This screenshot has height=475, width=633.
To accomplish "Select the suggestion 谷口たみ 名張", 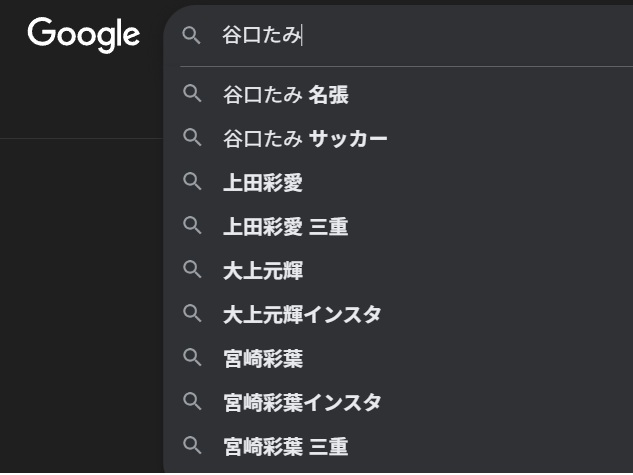I will click(286, 95).
